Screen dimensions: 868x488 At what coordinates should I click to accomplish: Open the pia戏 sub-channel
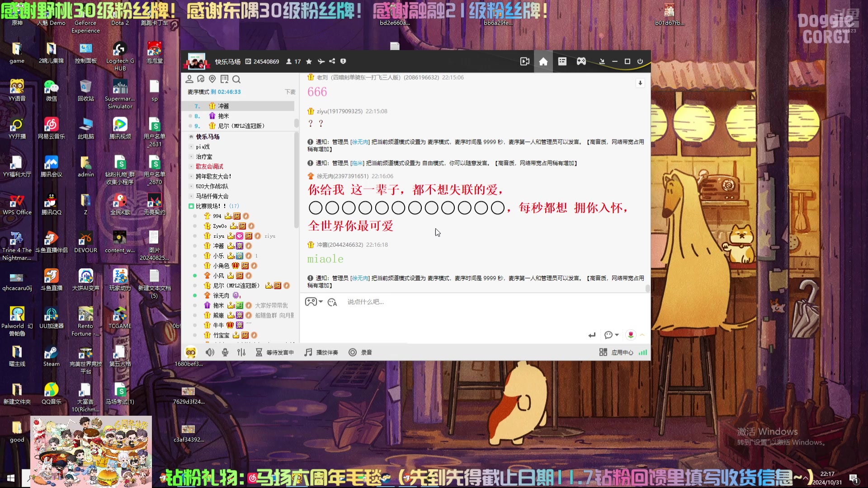(203, 146)
